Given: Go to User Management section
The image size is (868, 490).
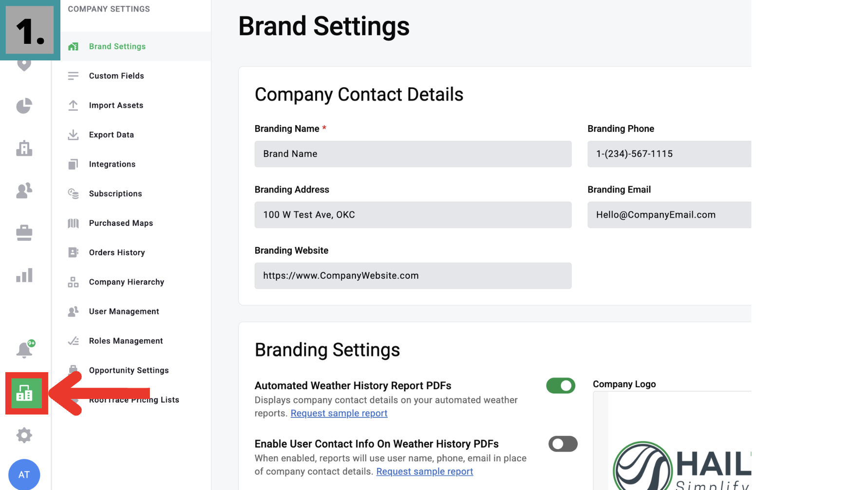Looking at the screenshot, I should (124, 312).
